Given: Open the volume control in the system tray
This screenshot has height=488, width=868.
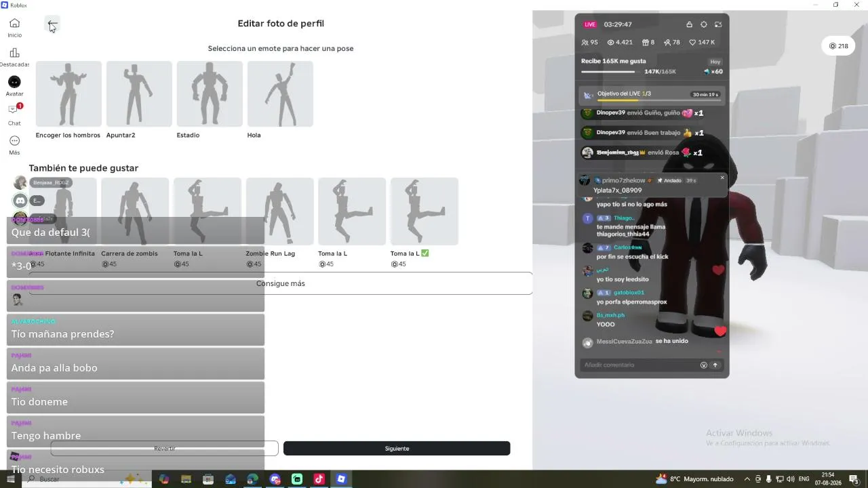Looking at the screenshot, I should click(x=791, y=479).
